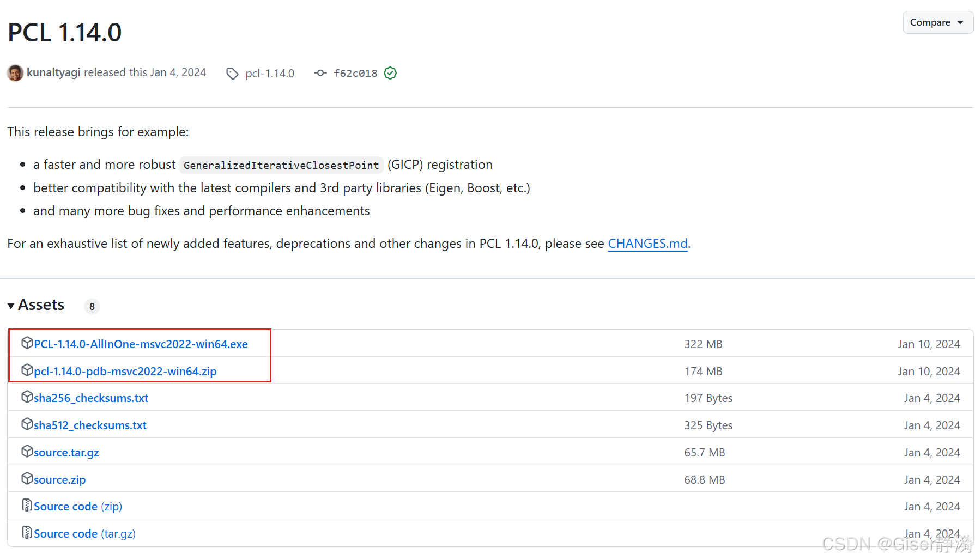Download pcl-1.14.0-pdb-msvc2022-win64.zip
Screen dimensions: 975x560
(x=125, y=371)
